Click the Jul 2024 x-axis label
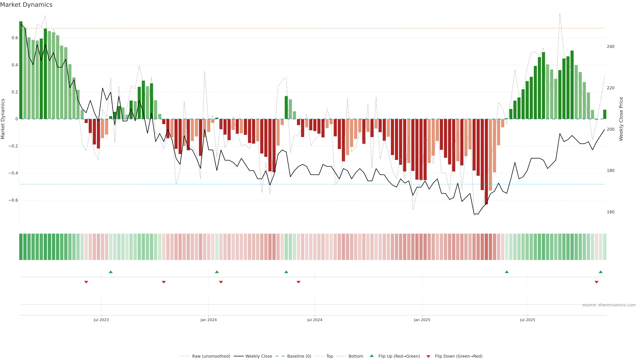This screenshot has height=362, width=644. [x=314, y=320]
